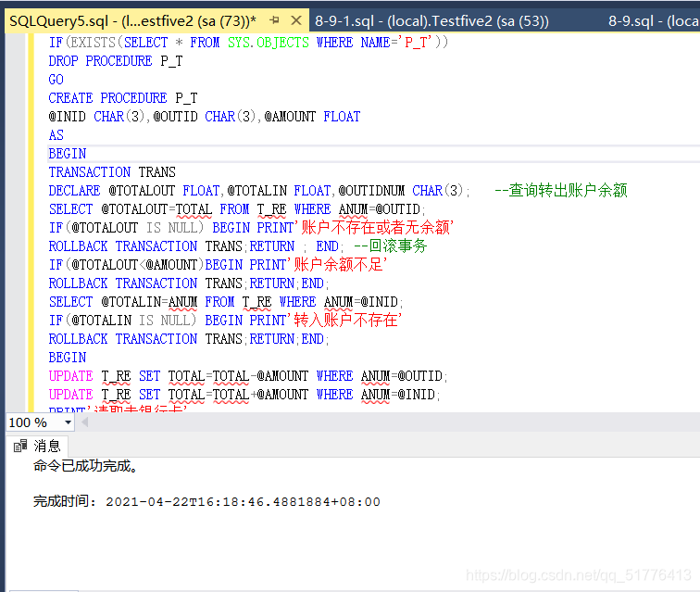Click the string '账户余额不足'
Viewport: 700px width, 592px height.
[x=337, y=265]
